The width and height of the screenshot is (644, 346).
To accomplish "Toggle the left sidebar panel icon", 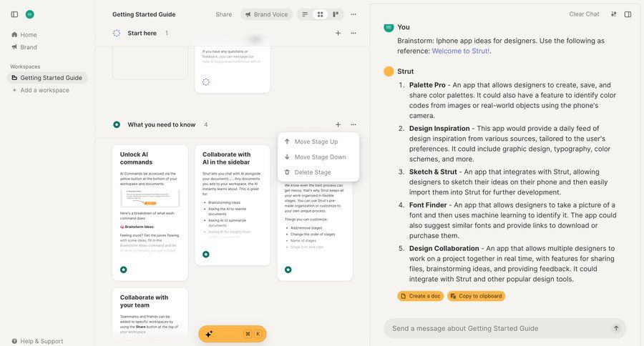I will click(x=14, y=14).
